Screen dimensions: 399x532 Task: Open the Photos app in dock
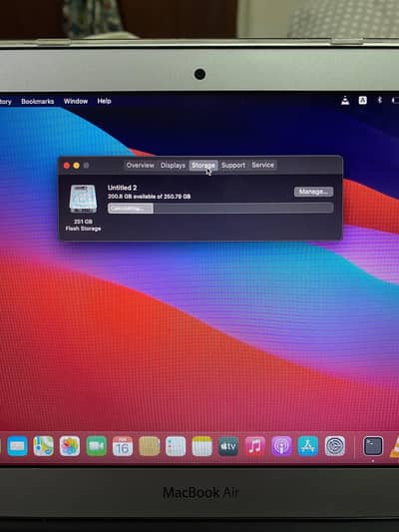point(70,446)
